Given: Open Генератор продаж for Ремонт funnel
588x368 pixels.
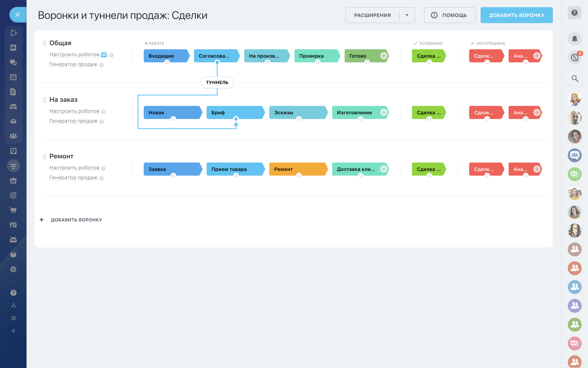Looking at the screenshot, I should pos(73,178).
